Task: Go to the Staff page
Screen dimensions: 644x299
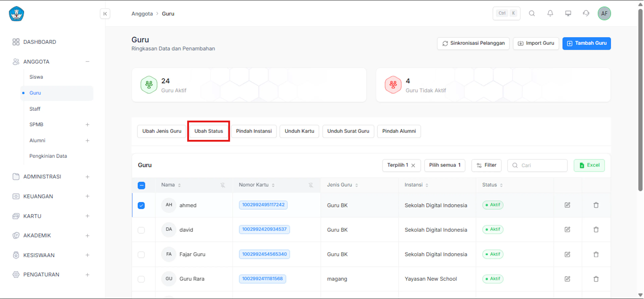Action: point(35,109)
